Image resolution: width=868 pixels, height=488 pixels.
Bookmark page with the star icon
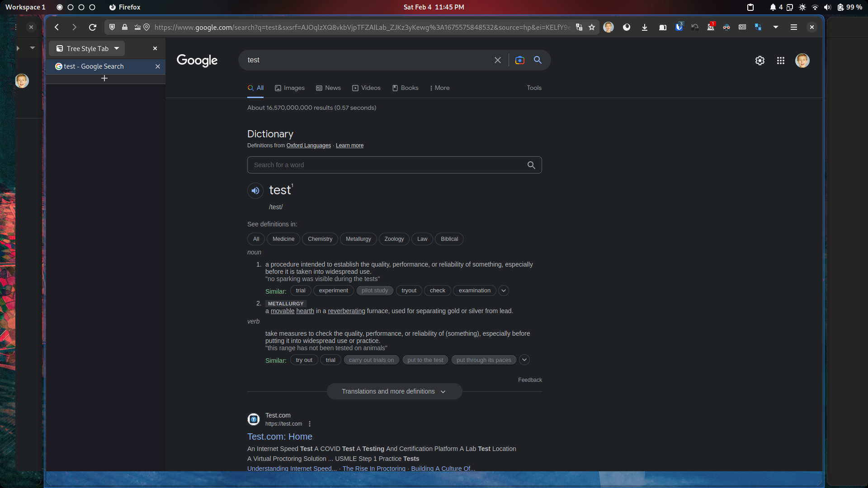pos(592,27)
